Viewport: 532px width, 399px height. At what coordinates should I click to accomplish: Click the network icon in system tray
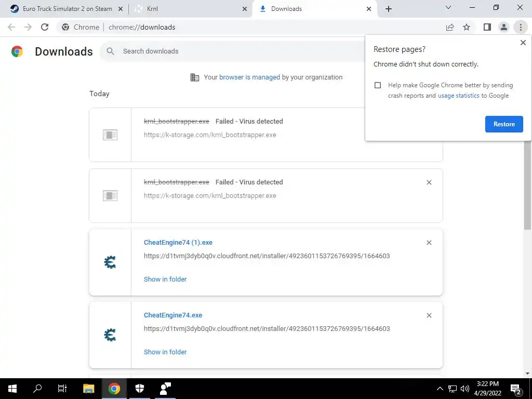click(453, 389)
